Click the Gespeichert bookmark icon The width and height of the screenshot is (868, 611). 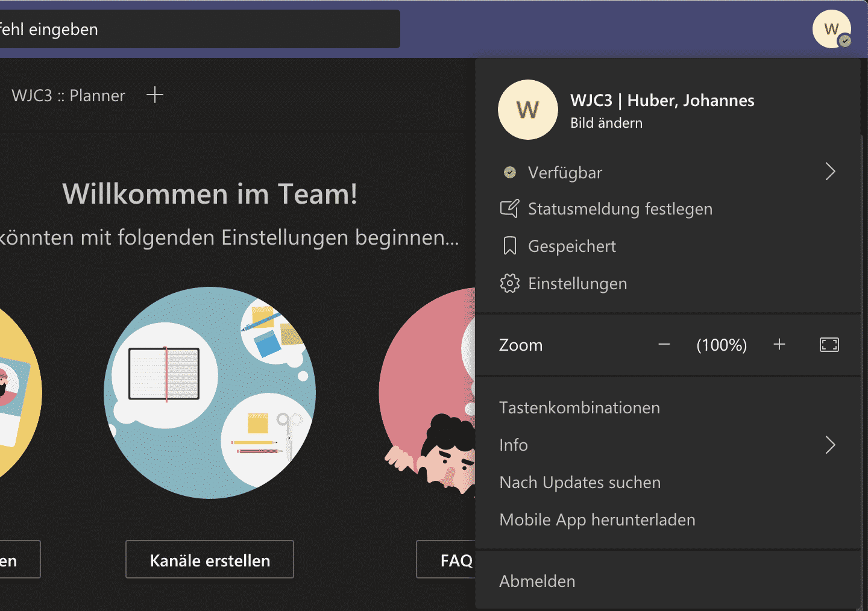pyautogui.click(x=510, y=246)
